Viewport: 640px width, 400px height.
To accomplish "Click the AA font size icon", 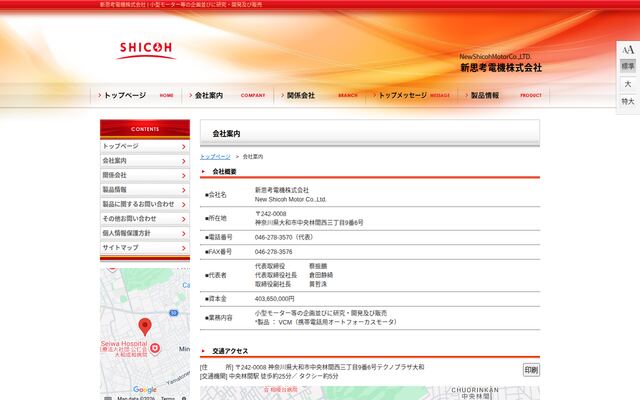I will tap(628, 50).
